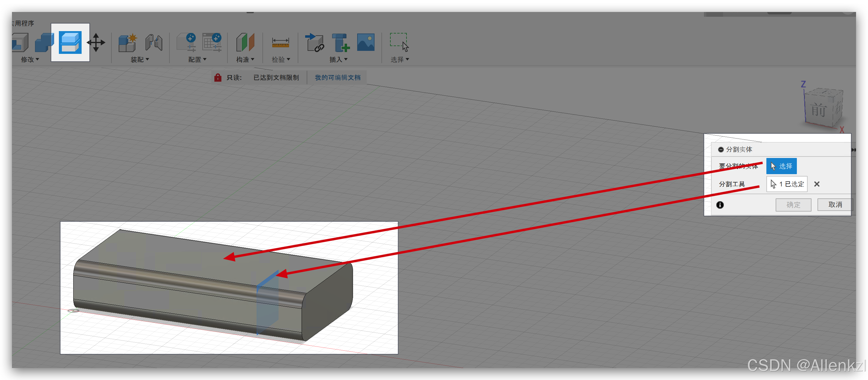Click the Insert Canvas image icon

(366, 42)
